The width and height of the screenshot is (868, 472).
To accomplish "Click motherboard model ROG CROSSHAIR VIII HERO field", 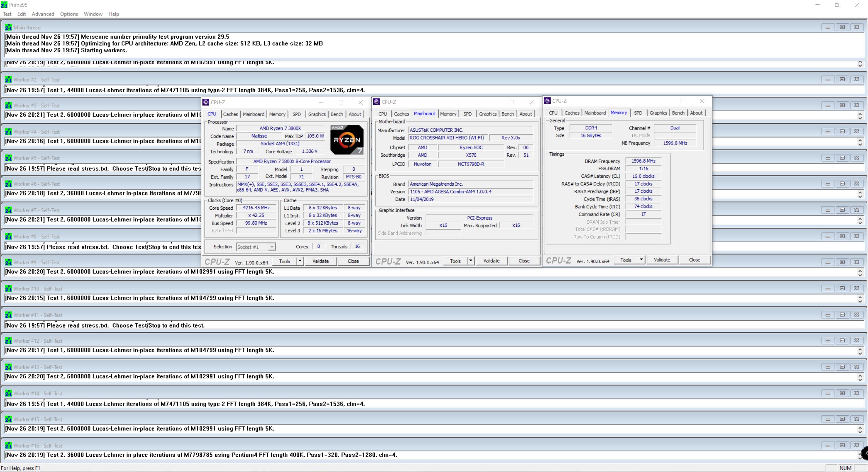I will (x=448, y=137).
